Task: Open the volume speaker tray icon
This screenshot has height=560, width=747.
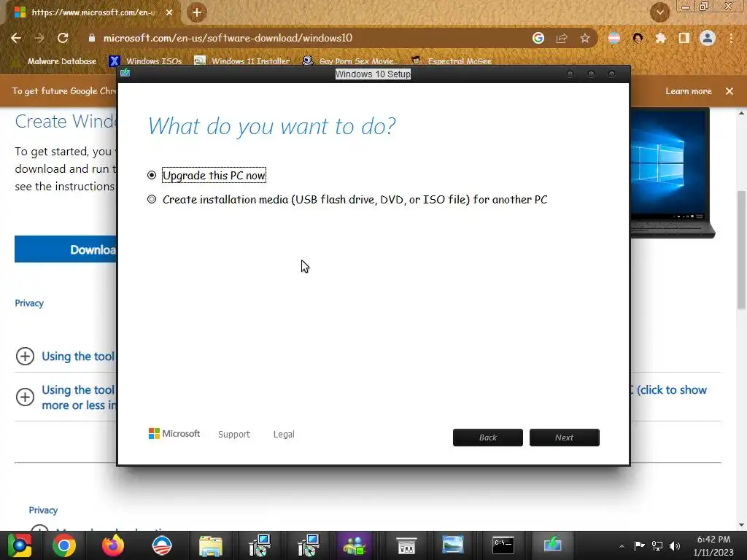Action: click(675, 545)
